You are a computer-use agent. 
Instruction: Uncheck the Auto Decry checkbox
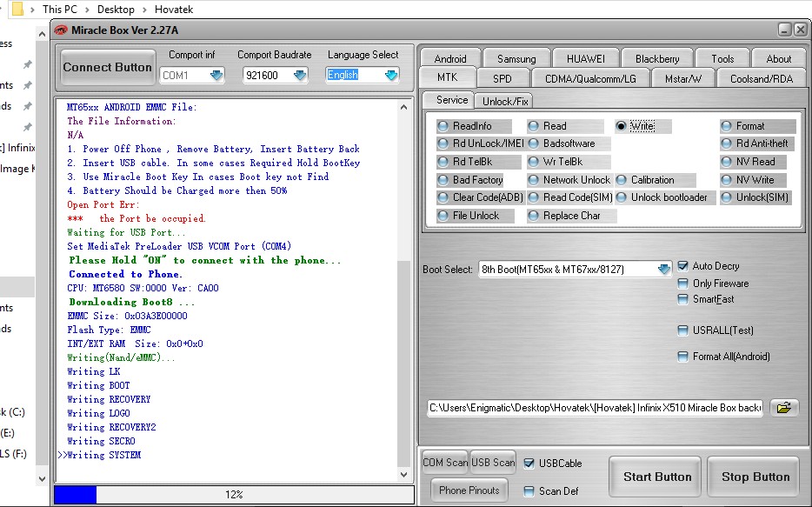click(683, 265)
